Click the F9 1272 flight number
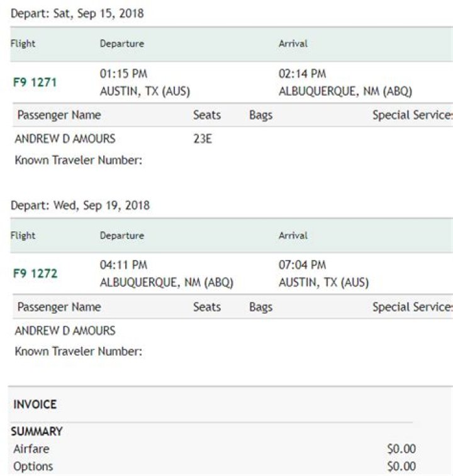The width and height of the screenshot is (453, 476). [x=35, y=274]
